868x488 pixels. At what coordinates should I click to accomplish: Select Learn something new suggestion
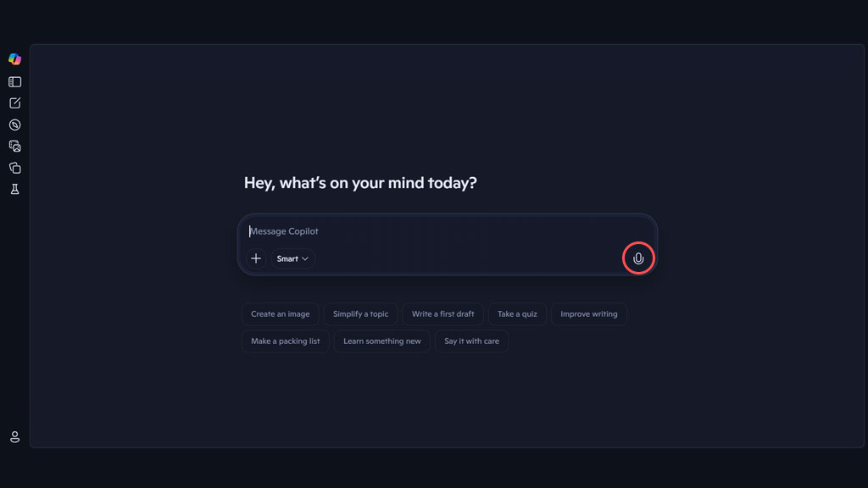pos(382,341)
